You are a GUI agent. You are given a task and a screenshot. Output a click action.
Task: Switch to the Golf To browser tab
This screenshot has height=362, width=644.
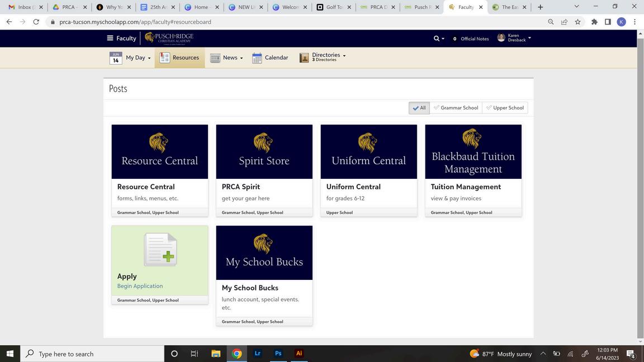coord(334,7)
